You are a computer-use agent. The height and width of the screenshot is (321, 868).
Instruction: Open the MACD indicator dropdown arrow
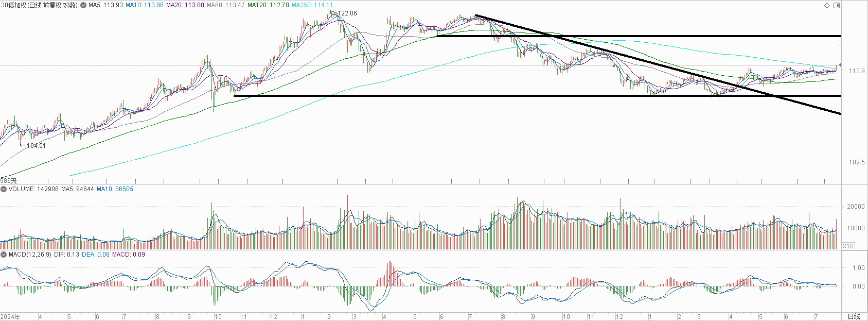(4, 255)
